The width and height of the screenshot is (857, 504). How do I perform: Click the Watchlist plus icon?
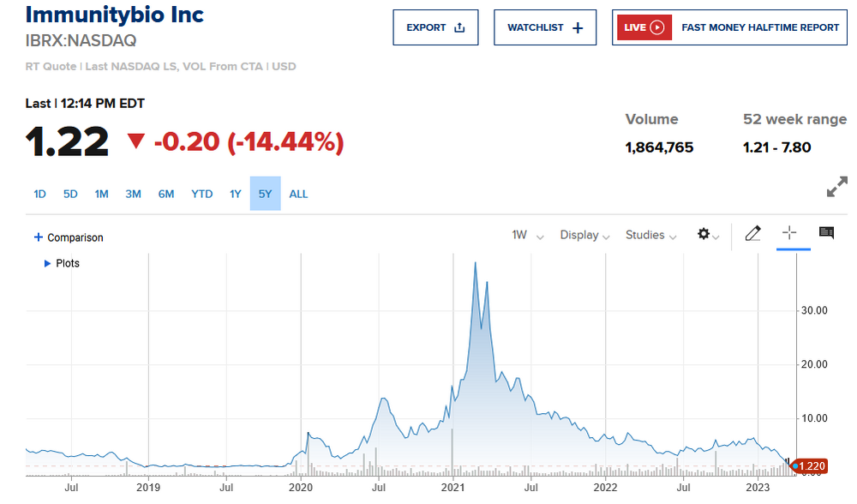(578, 27)
